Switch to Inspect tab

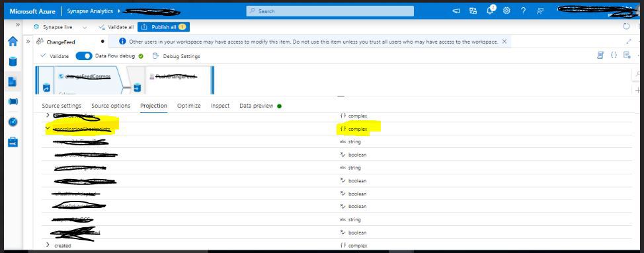click(x=220, y=106)
